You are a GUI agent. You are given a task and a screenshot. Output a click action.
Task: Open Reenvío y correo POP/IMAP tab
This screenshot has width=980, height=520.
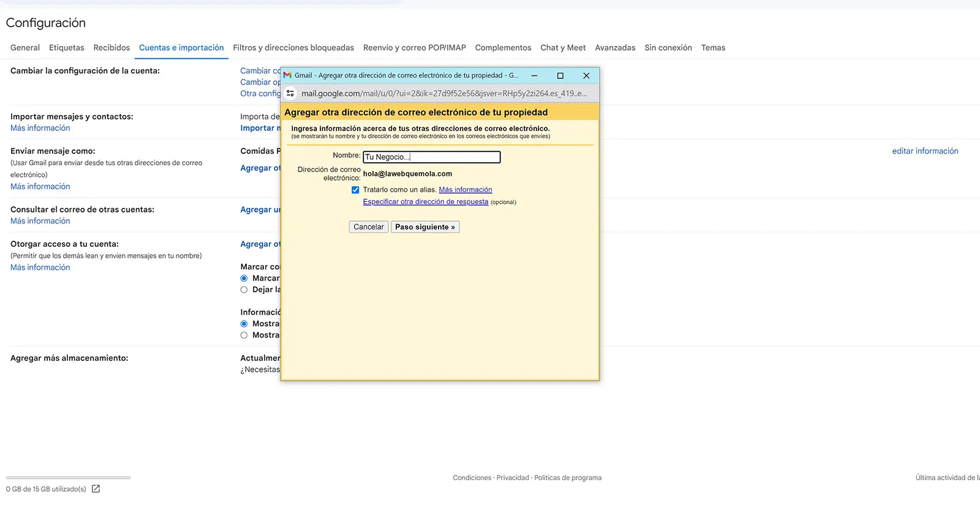[x=414, y=48]
